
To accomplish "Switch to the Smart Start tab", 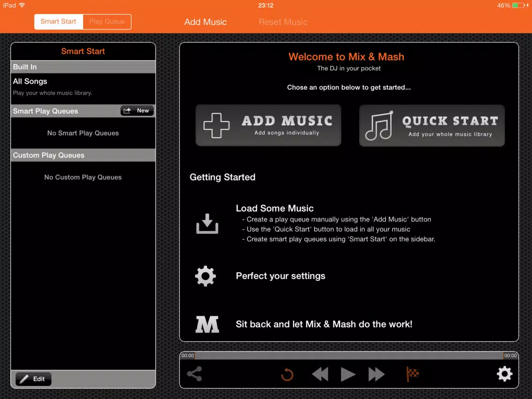I will point(59,22).
